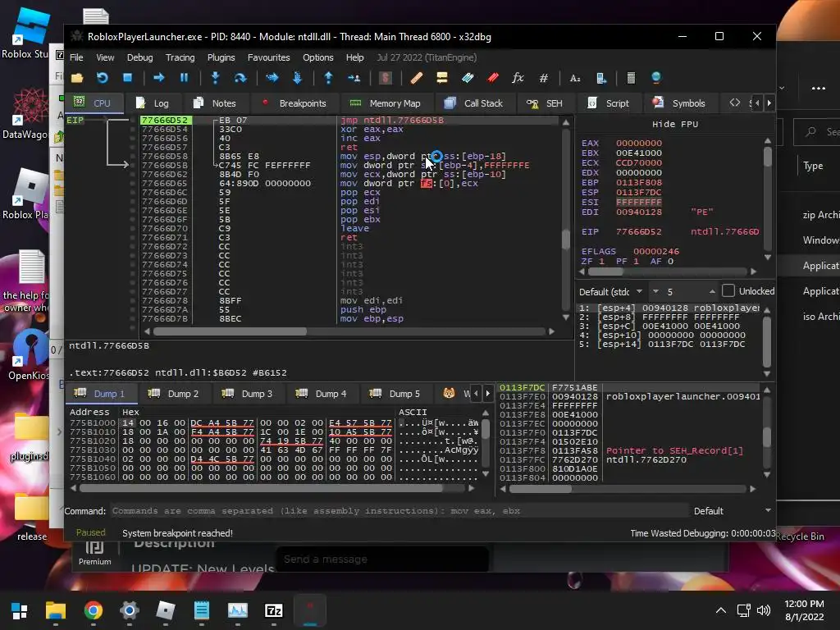Image resolution: width=840 pixels, height=630 pixels.
Task: Decrease the argument count spinner
Action: [x=655, y=291]
